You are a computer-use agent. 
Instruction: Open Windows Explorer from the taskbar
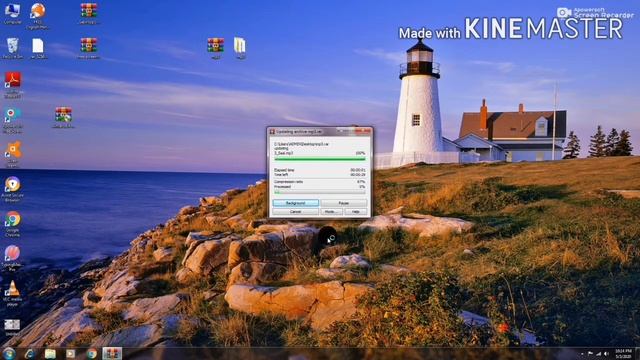click(x=50, y=353)
